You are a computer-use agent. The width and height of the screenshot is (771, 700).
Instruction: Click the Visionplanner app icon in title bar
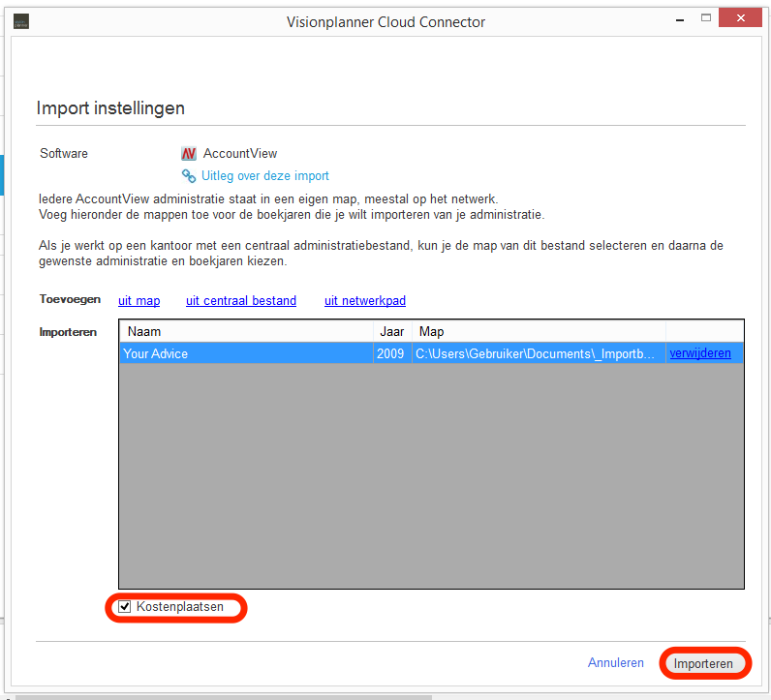click(21, 21)
